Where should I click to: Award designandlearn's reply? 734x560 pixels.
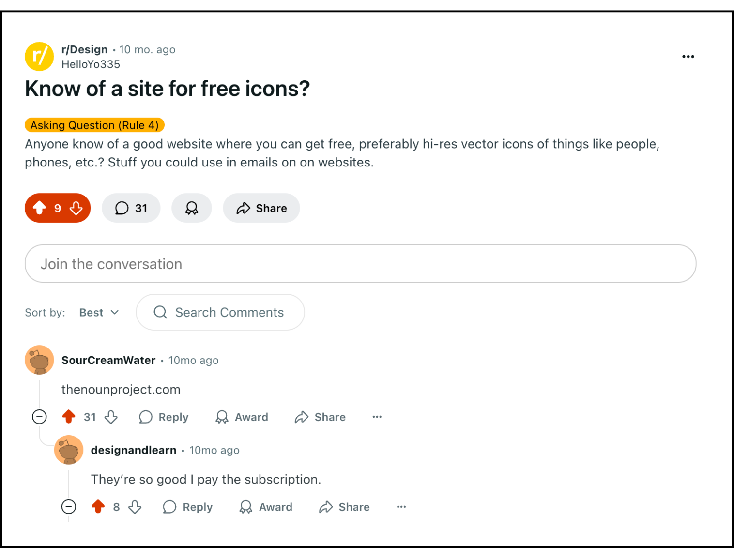tap(266, 507)
